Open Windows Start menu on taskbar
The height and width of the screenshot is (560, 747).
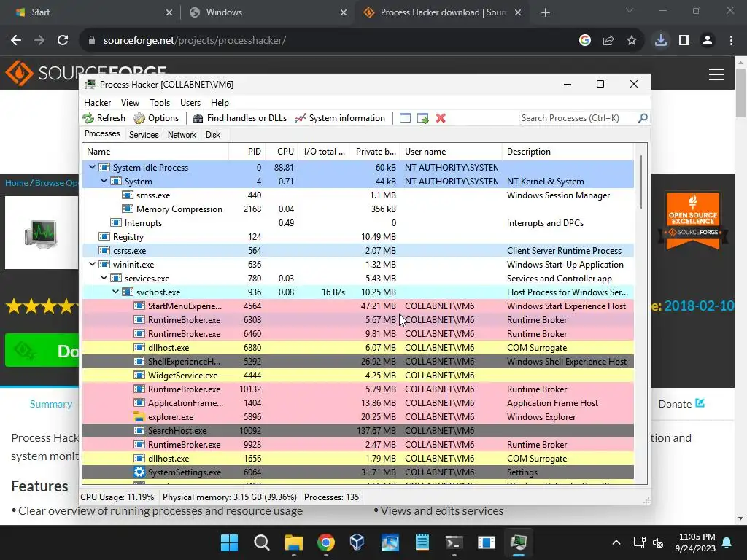(x=229, y=542)
